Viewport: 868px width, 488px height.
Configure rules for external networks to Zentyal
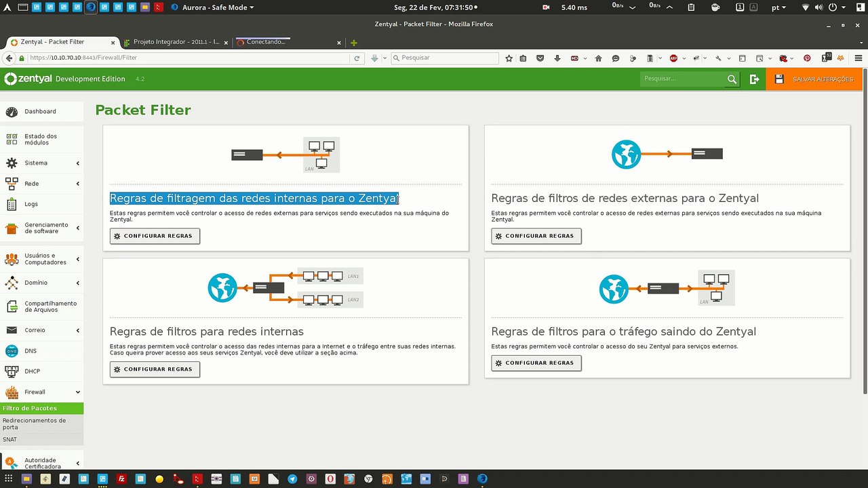[x=536, y=236]
